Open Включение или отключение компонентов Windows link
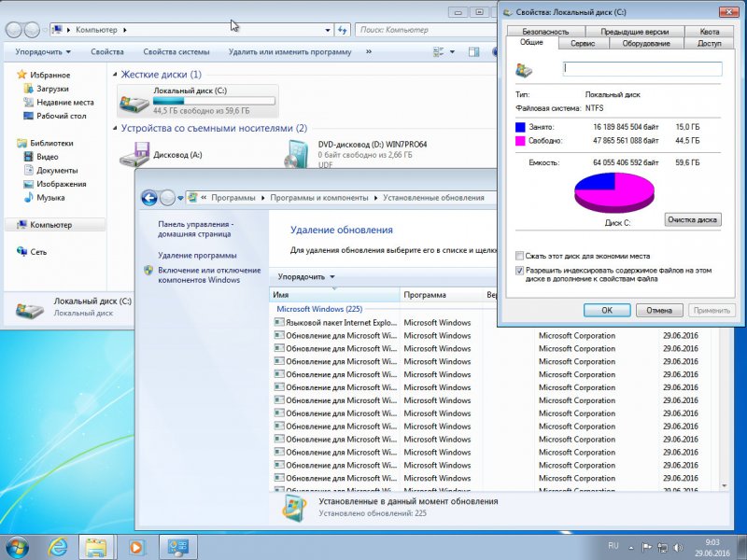 pos(209,274)
